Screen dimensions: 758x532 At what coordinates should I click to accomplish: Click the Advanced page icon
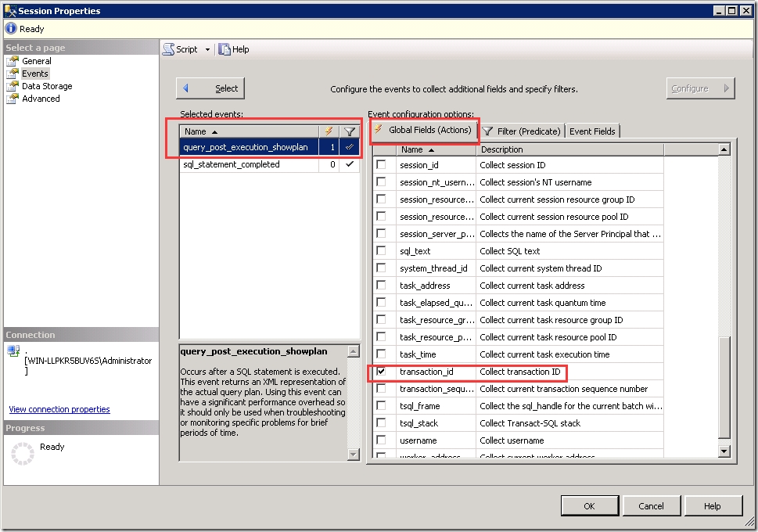point(13,99)
